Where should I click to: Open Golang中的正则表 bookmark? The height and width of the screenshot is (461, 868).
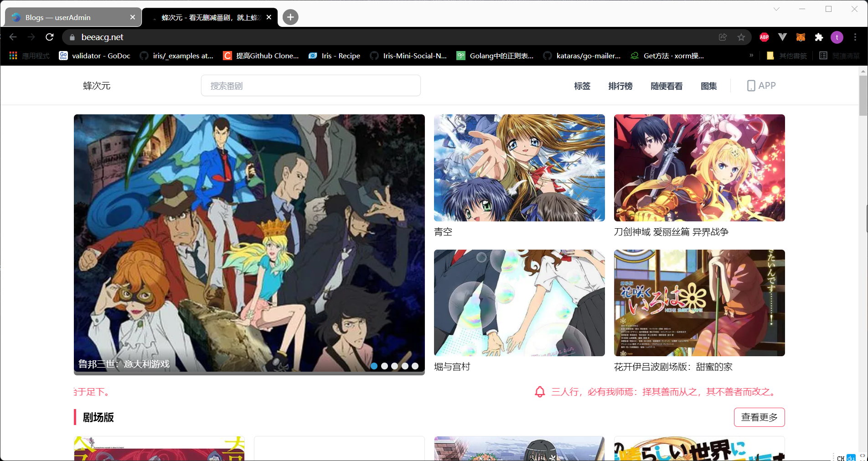click(496, 56)
